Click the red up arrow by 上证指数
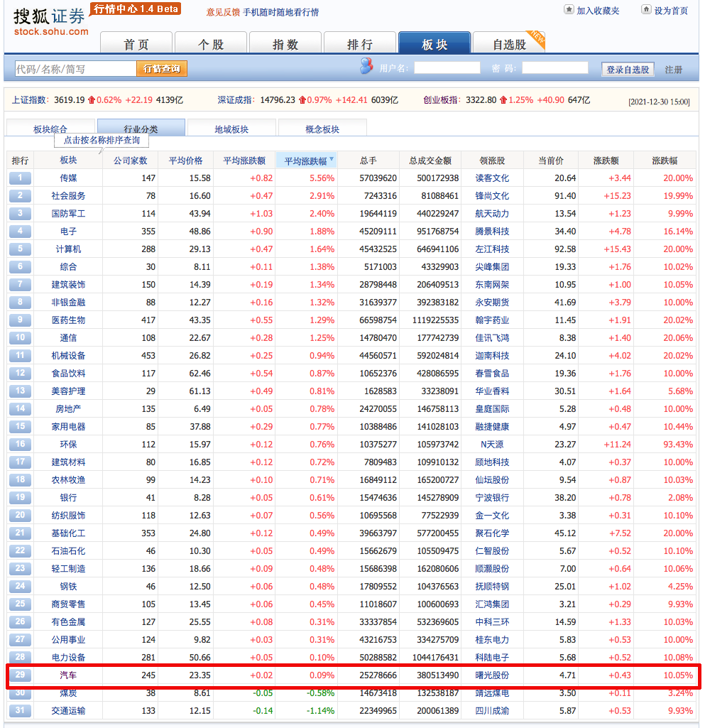The width and height of the screenshot is (705, 728). tap(92, 100)
